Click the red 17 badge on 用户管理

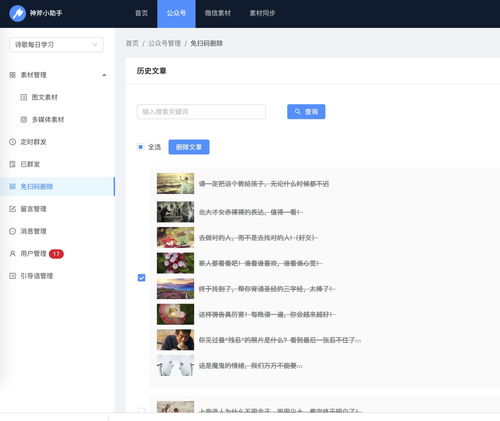coord(56,254)
